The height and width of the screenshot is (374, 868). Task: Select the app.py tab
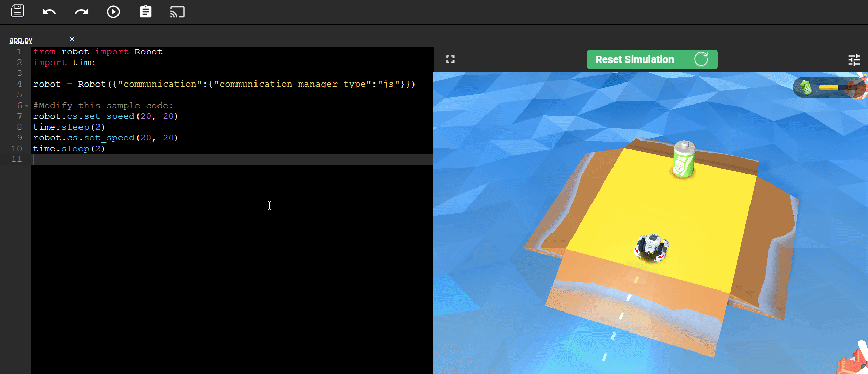point(21,40)
